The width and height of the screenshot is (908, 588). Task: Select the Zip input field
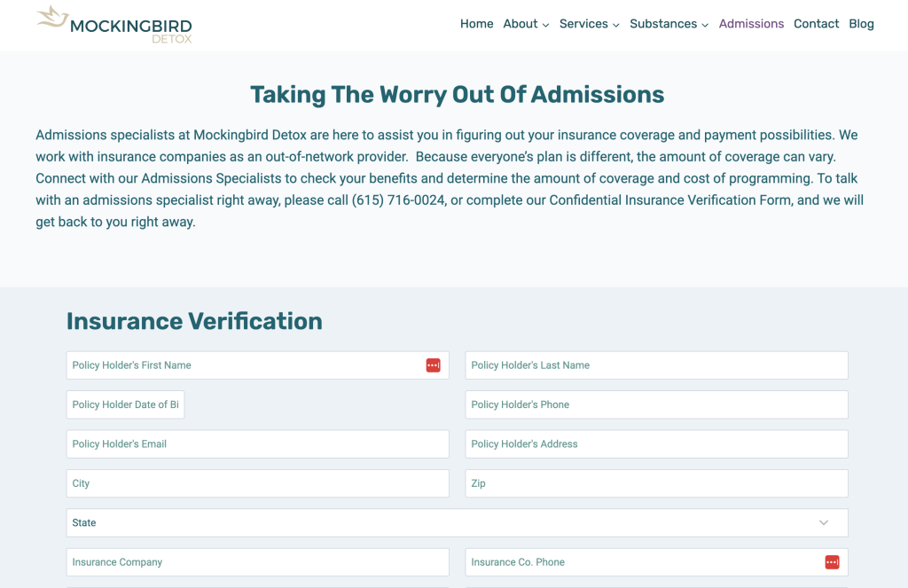pyautogui.click(x=656, y=483)
